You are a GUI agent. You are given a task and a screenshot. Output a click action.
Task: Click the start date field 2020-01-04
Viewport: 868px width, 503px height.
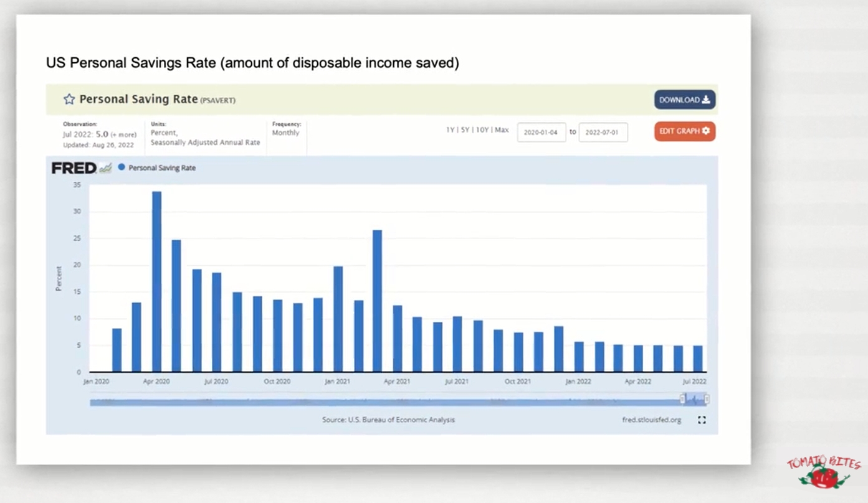(541, 133)
